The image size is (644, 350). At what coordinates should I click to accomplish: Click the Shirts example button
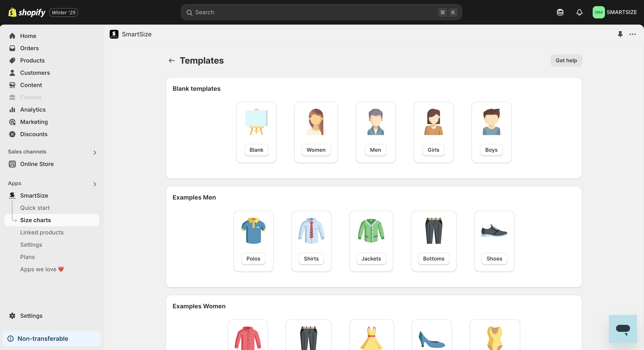311,259
